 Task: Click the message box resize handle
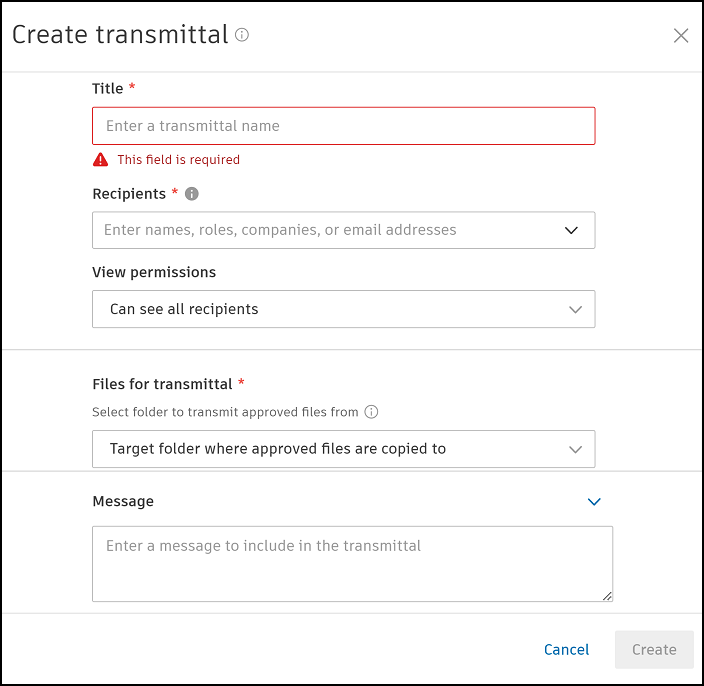[x=607, y=596]
